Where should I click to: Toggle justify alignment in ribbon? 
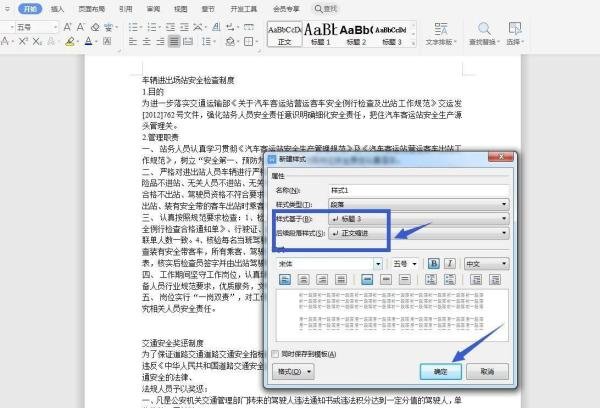click(x=174, y=41)
